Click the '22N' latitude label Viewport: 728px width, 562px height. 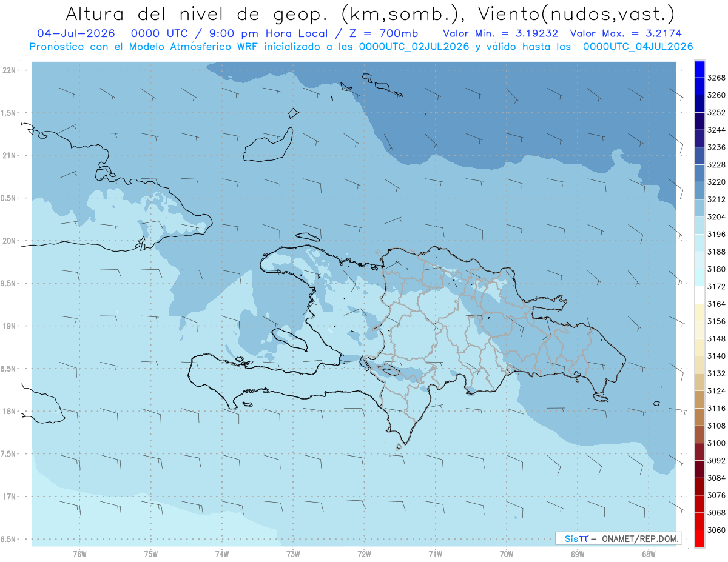click(10, 70)
